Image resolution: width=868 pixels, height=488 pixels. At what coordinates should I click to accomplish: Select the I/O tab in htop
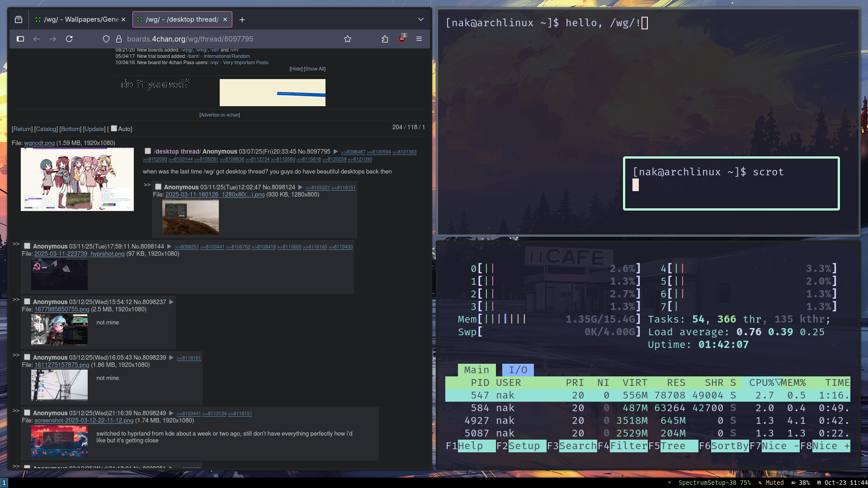[x=518, y=370]
